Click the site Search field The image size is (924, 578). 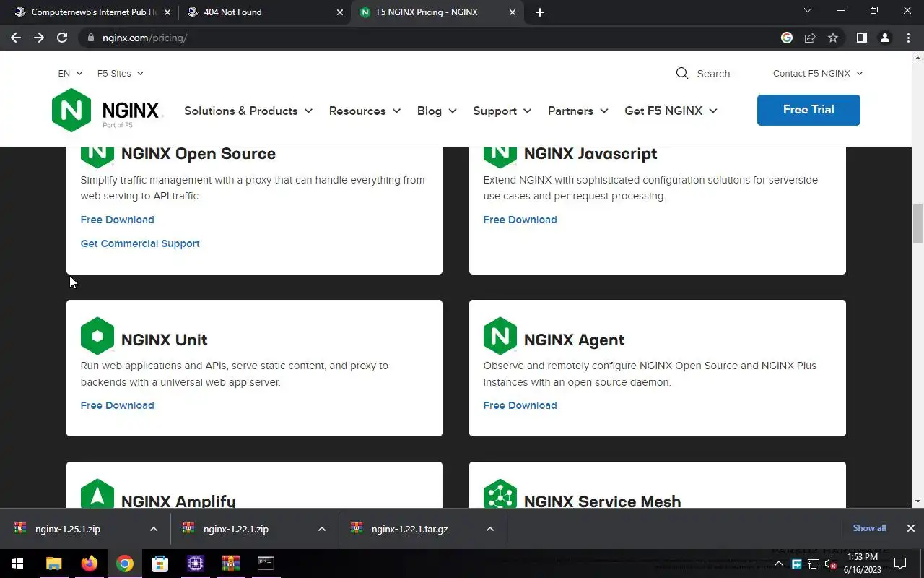click(713, 74)
